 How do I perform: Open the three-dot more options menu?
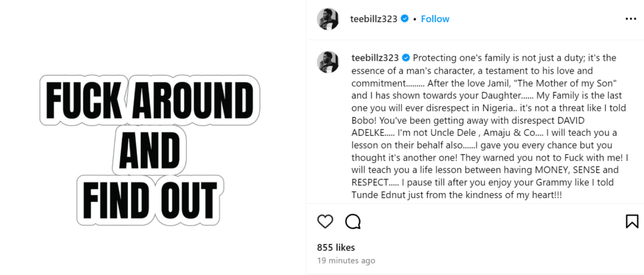tap(631, 19)
